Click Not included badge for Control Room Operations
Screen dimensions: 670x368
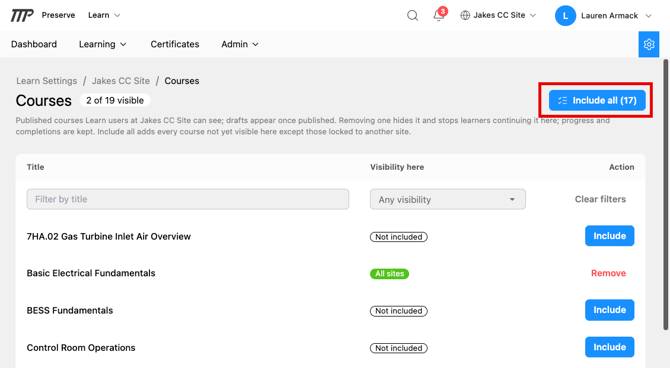coord(399,348)
